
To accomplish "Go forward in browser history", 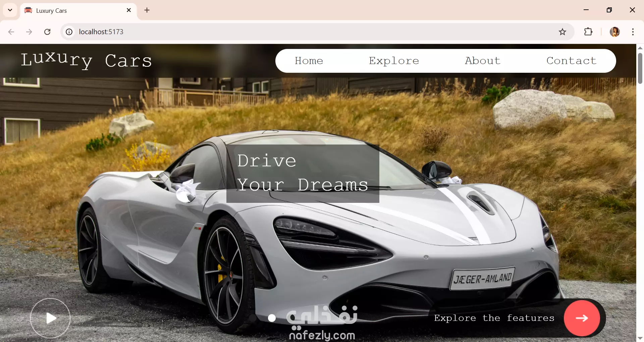I will pos(29,32).
